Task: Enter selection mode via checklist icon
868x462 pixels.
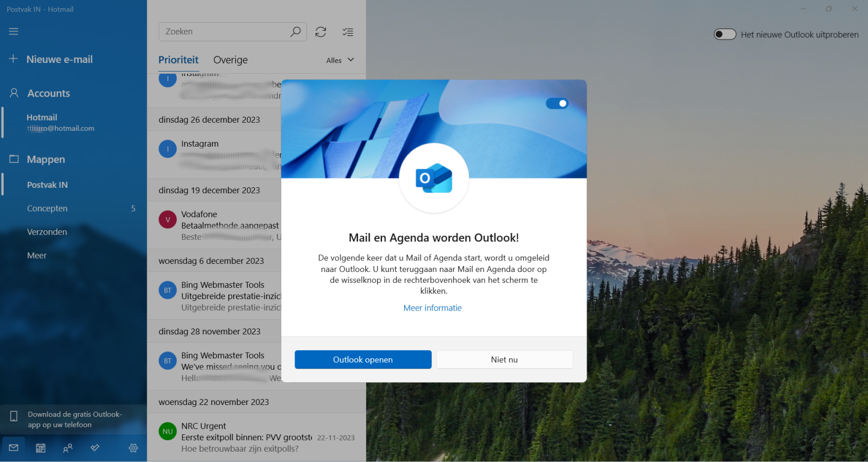Action: (x=348, y=32)
